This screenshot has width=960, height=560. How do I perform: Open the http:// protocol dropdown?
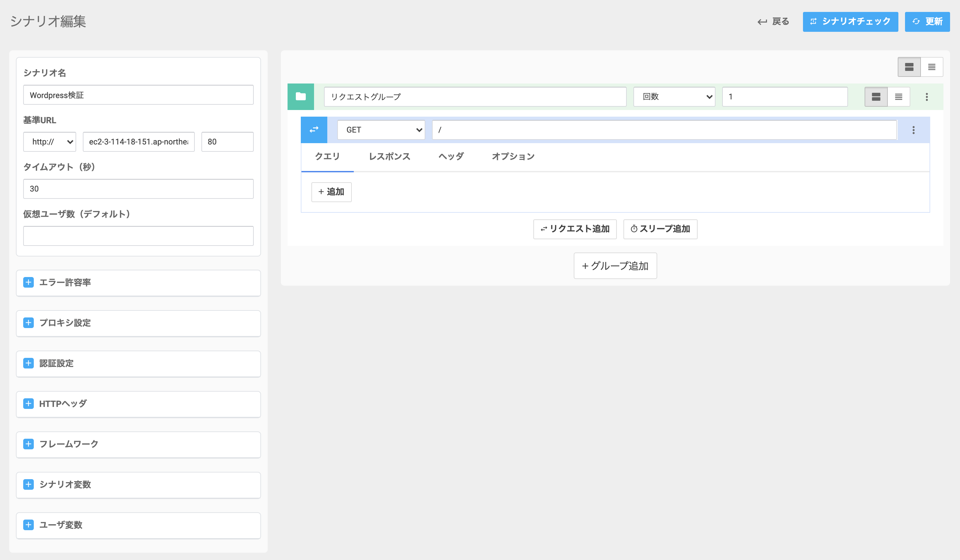point(50,142)
